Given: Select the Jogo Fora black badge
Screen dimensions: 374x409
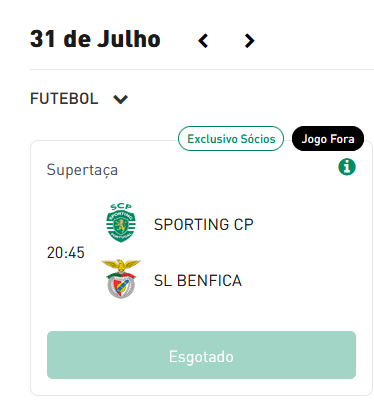Looking at the screenshot, I should tap(328, 139).
